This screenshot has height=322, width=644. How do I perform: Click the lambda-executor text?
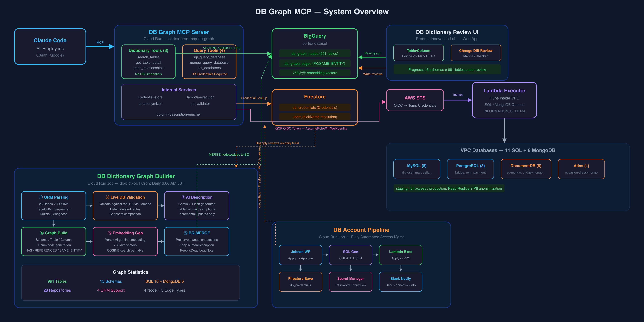coord(200,97)
